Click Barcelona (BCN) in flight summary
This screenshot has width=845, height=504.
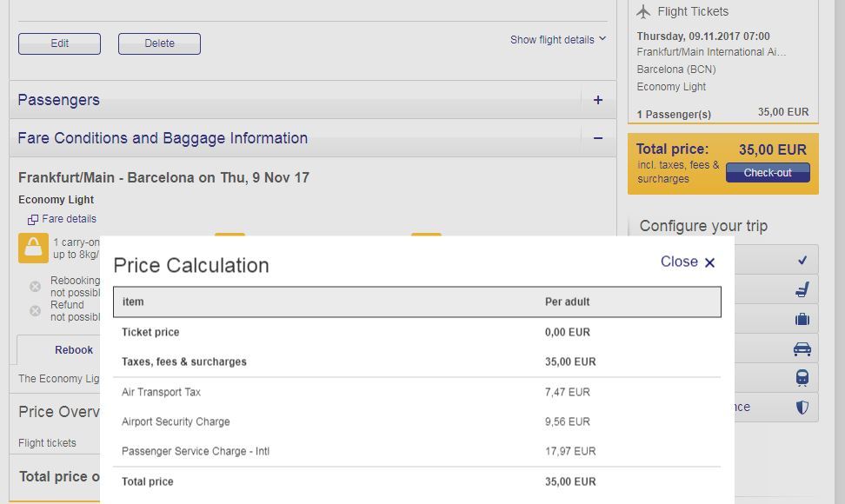point(676,70)
